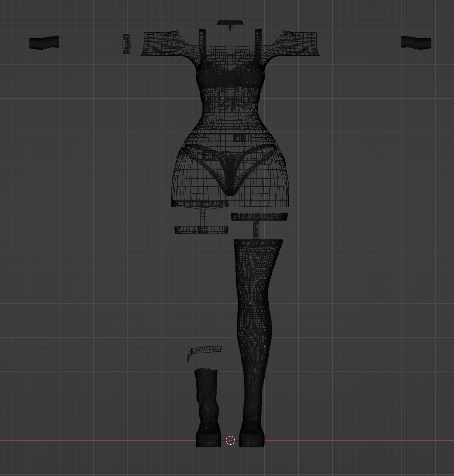Click the 3D cursor at the origin
Image resolution: width=454 pixels, height=476 pixels.
230,440
